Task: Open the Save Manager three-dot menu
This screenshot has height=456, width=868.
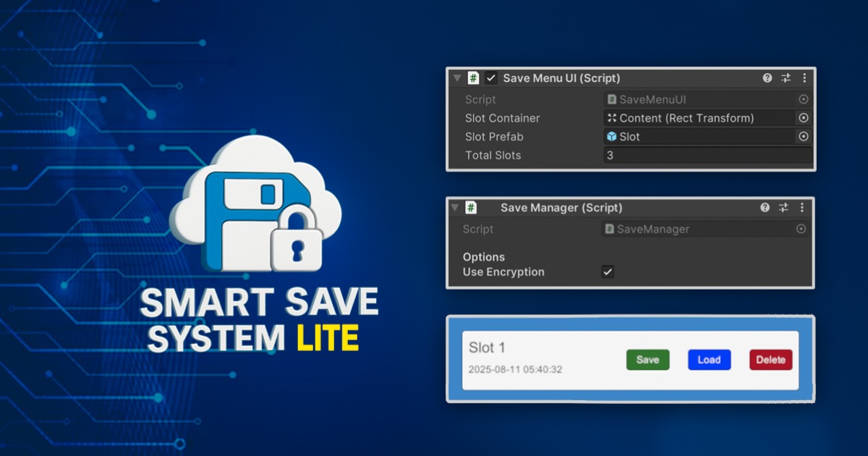Action: (803, 207)
